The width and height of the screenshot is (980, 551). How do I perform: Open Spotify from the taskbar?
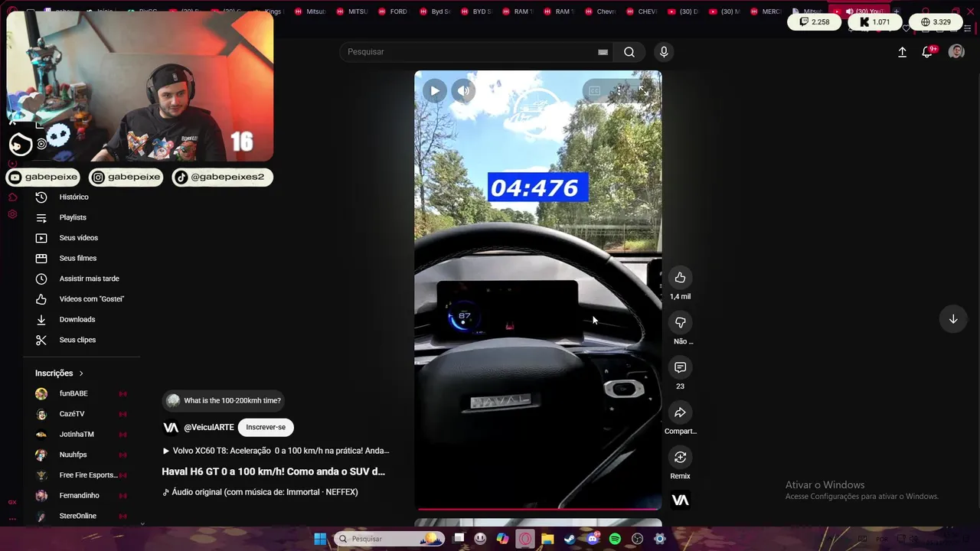(x=615, y=539)
